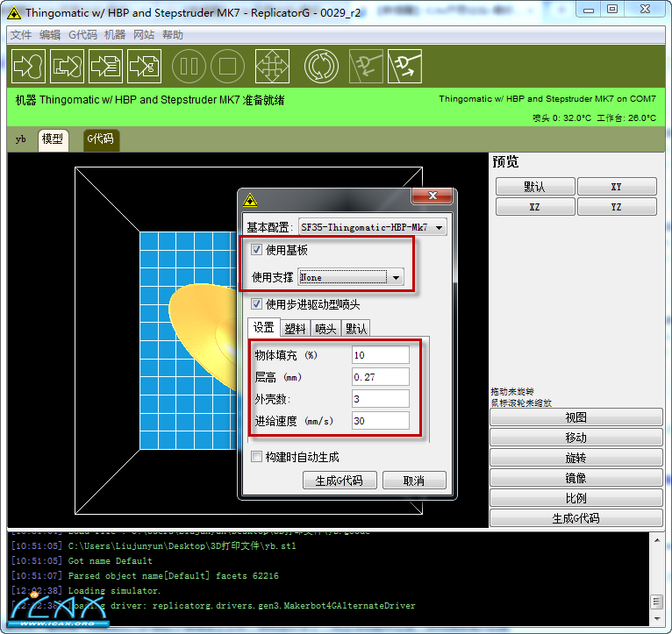Click the 'Parsed object name[Default] facets 62216' log line
Image resolution: width=672 pixels, height=634 pixels.
click(x=173, y=576)
